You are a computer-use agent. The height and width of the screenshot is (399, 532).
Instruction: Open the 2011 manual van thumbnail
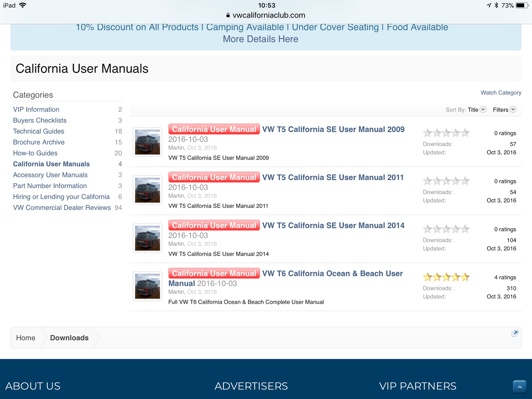click(x=147, y=190)
